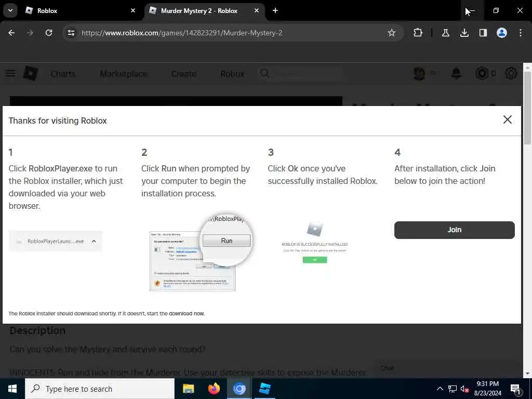Click the Roblox logo home icon
The width and height of the screenshot is (532, 399).
[x=31, y=73]
